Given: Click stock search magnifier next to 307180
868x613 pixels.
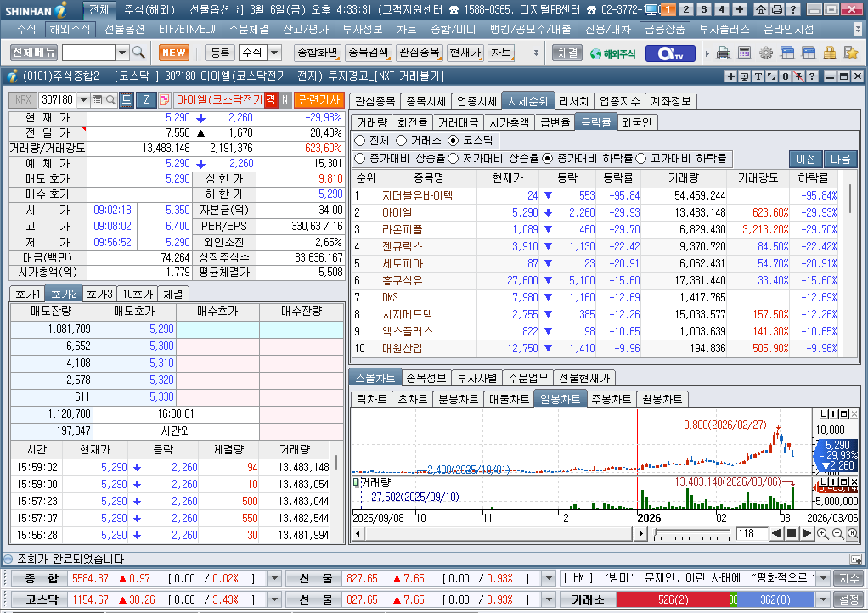Looking at the screenshot, I should (x=110, y=99).
